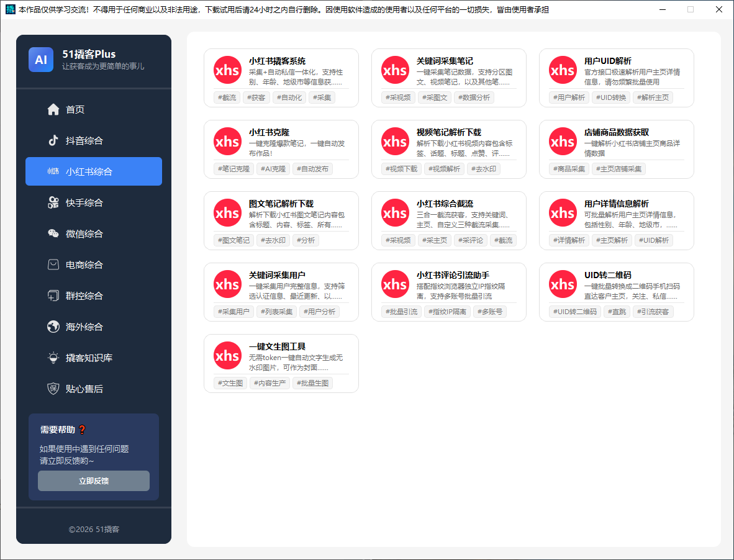Click the #批量生图 tag
This screenshot has height=560, width=734.
(313, 383)
